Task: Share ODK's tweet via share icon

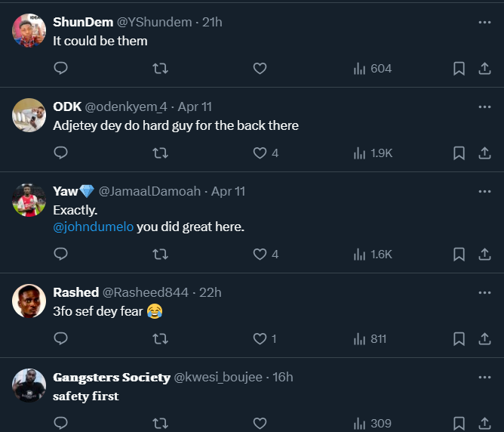Action: [x=484, y=153]
